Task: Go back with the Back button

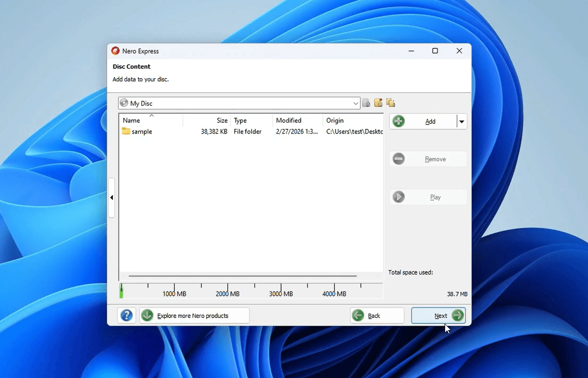Action: (x=377, y=316)
